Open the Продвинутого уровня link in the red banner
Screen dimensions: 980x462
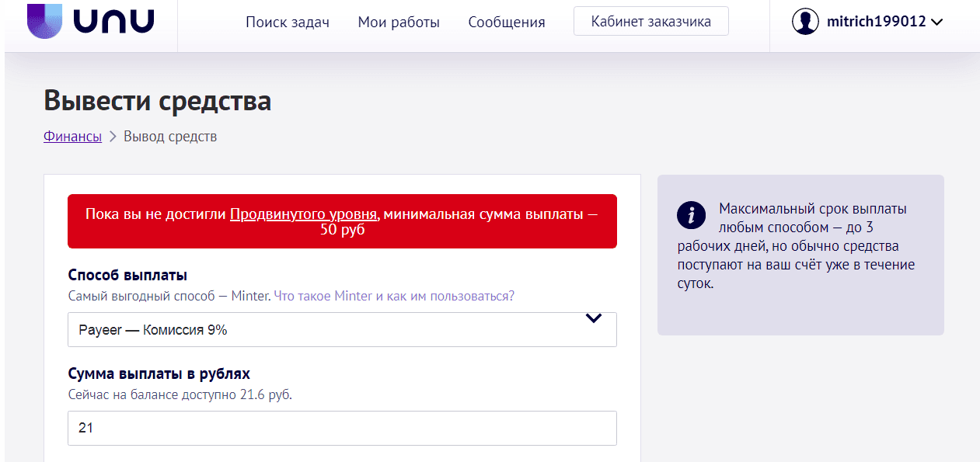303,214
